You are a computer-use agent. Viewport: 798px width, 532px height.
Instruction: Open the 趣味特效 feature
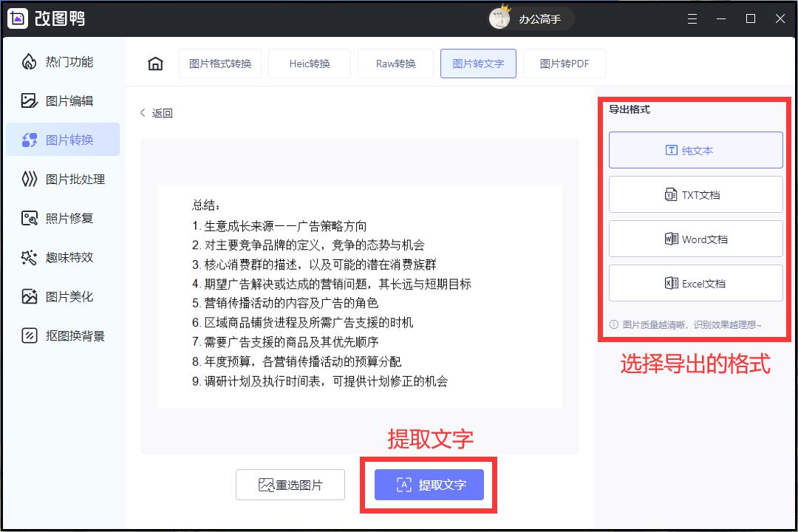coord(63,257)
